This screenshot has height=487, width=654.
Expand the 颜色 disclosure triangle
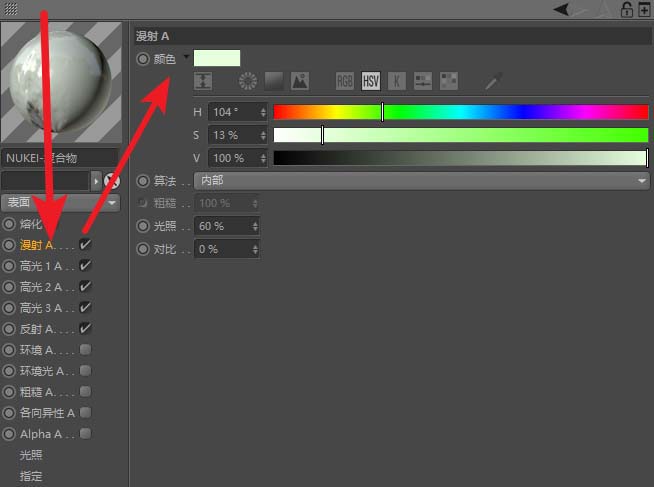pyautogui.click(x=186, y=56)
